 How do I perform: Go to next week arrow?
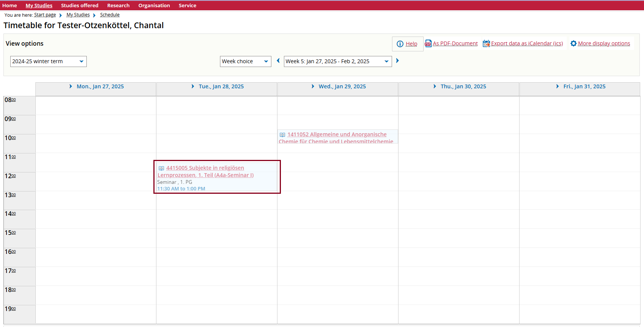(x=397, y=61)
